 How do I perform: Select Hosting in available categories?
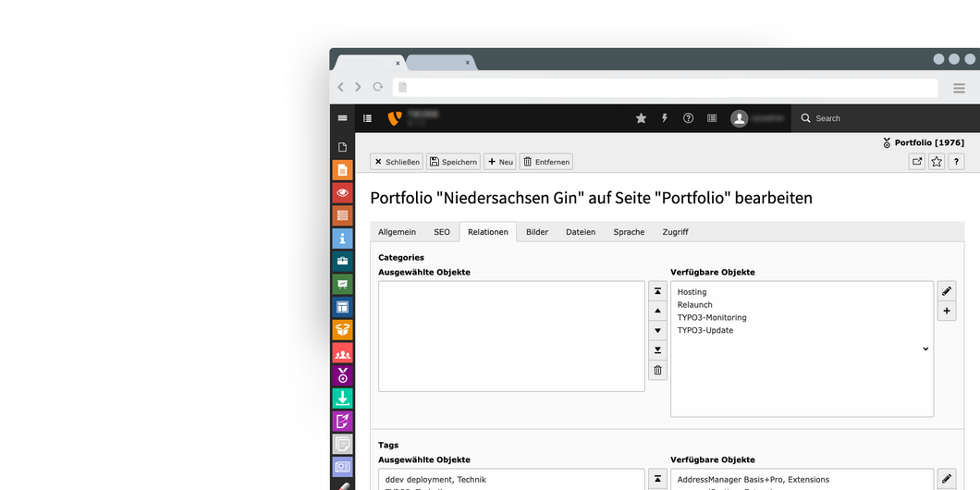692,292
